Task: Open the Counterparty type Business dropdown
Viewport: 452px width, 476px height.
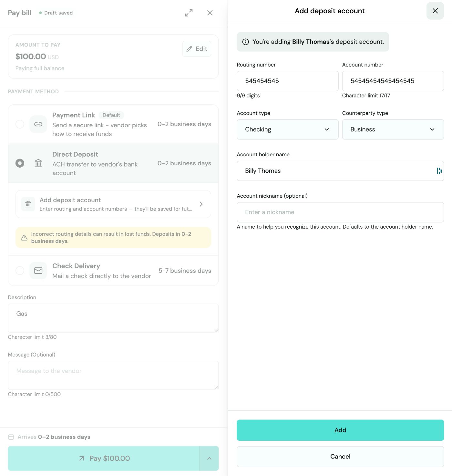Action: (x=393, y=129)
